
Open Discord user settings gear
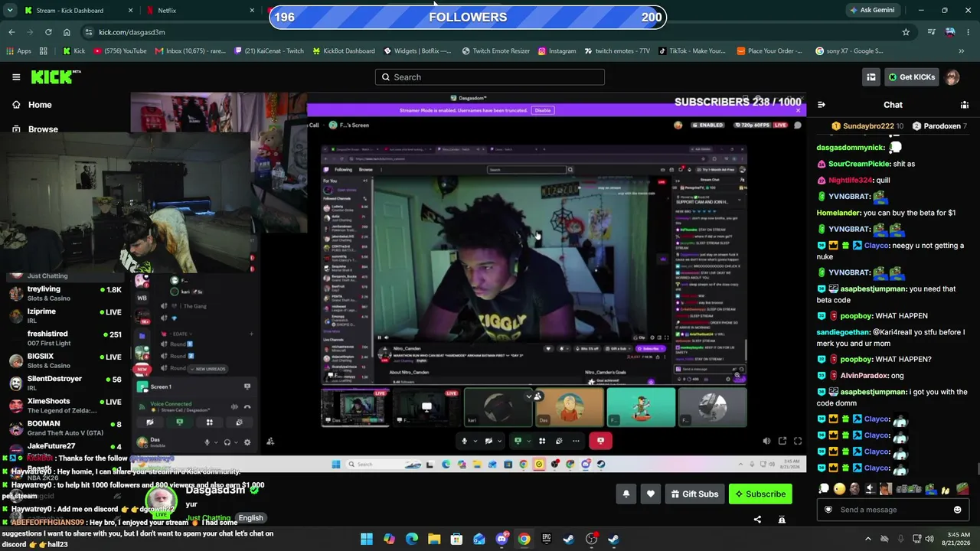click(247, 442)
